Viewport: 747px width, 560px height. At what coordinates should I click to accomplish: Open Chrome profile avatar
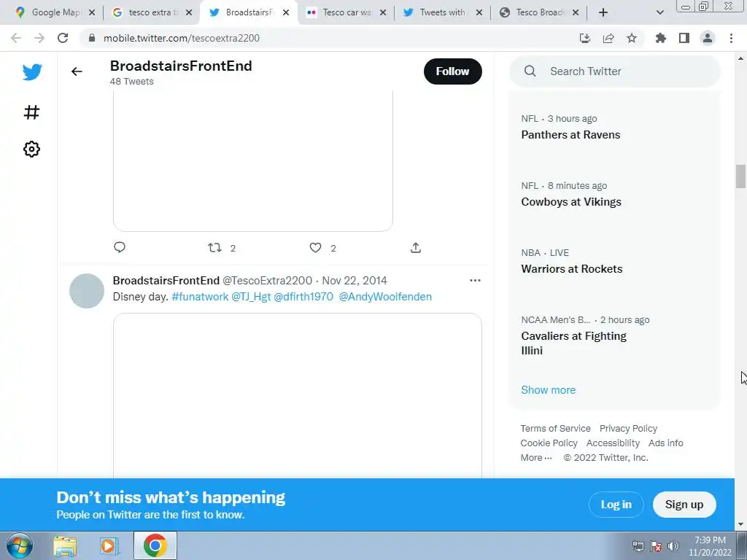708,38
